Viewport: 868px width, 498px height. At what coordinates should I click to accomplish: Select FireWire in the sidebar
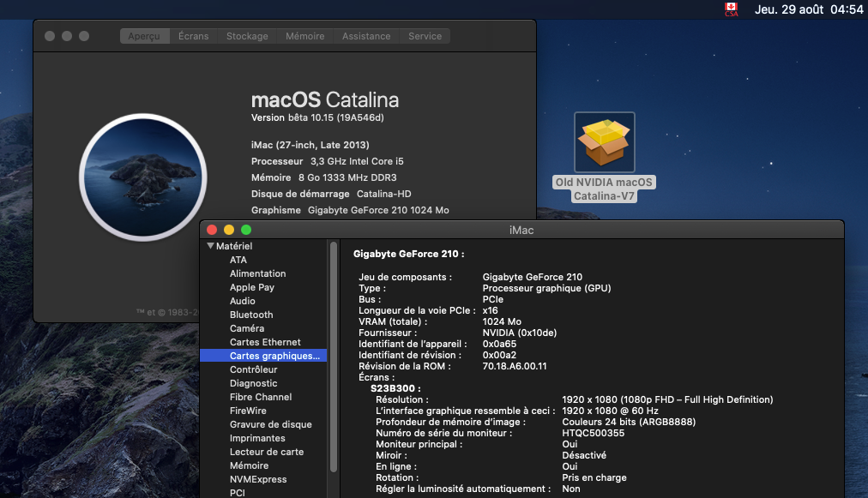(248, 411)
